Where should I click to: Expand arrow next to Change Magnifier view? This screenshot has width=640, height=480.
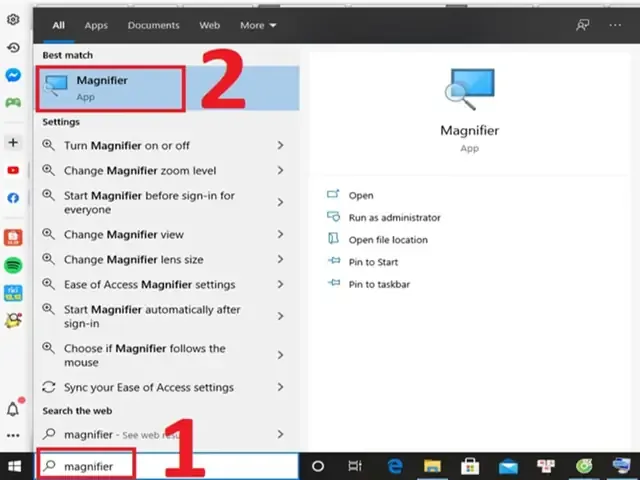pyautogui.click(x=281, y=235)
